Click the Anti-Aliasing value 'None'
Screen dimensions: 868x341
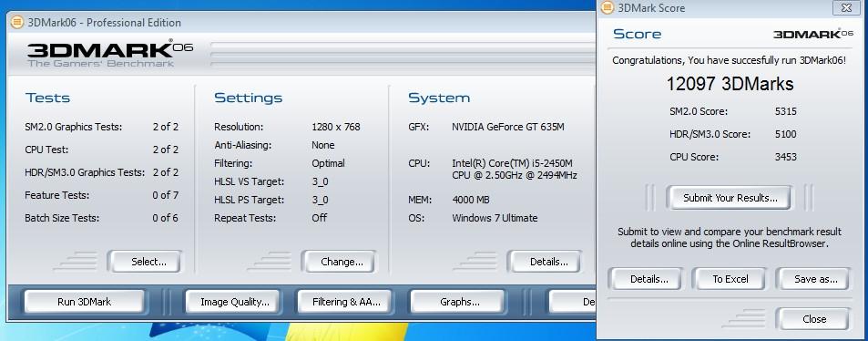pyautogui.click(x=322, y=145)
